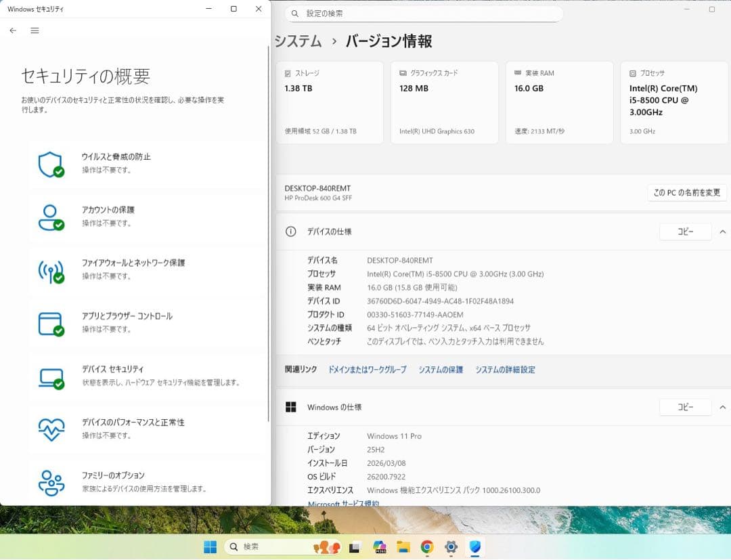
Task: Launch Google Chrome from the taskbar
Action: (427, 546)
